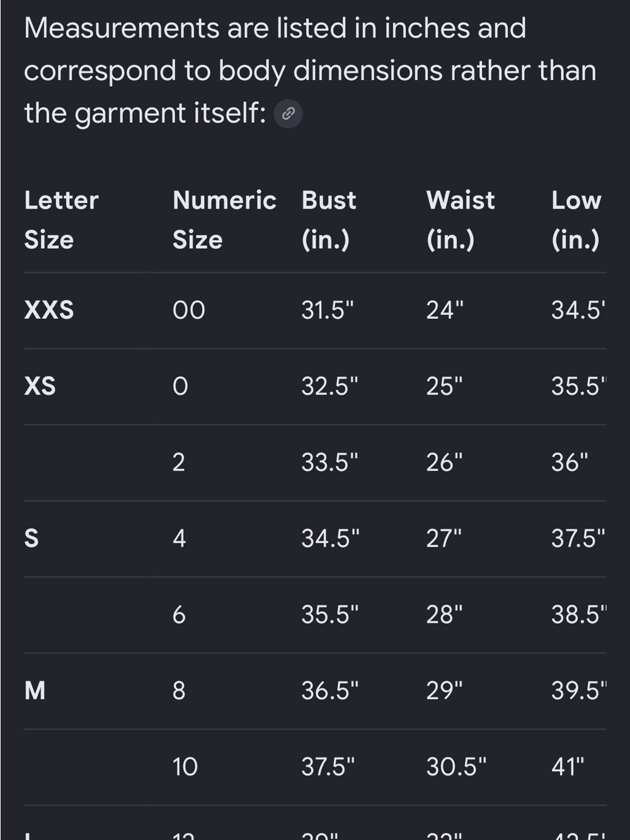Image resolution: width=630 pixels, height=840 pixels.
Task: Click the 'Waist (in.)' column header
Action: 461,220
